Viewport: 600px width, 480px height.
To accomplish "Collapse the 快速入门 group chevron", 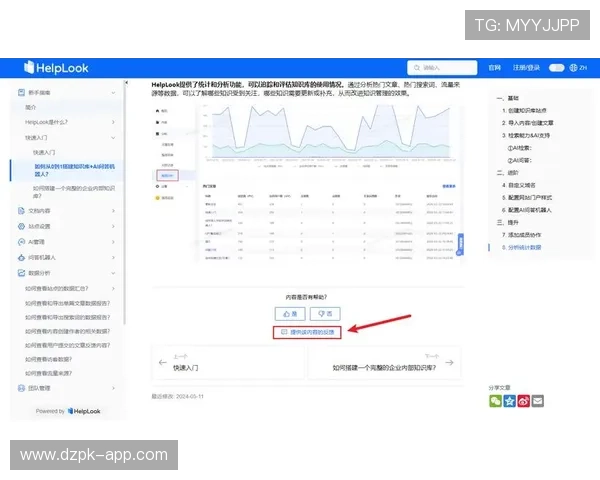I will 113,137.
